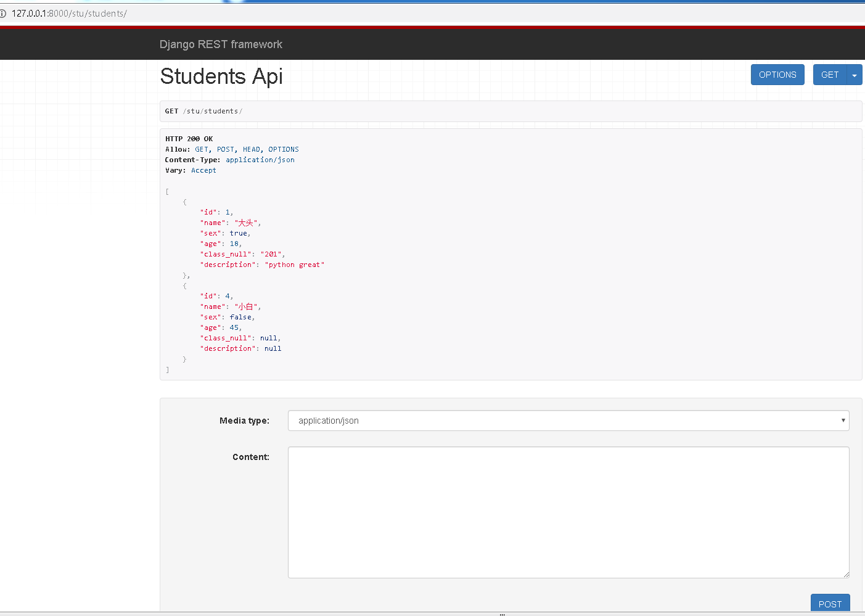Click the Allow header methods line
Viewport: 865px width, 616px height.
point(232,149)
